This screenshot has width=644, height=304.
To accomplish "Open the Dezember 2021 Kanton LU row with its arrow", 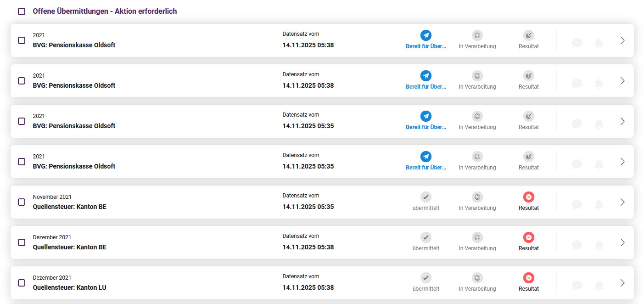I will click(622, 283).
